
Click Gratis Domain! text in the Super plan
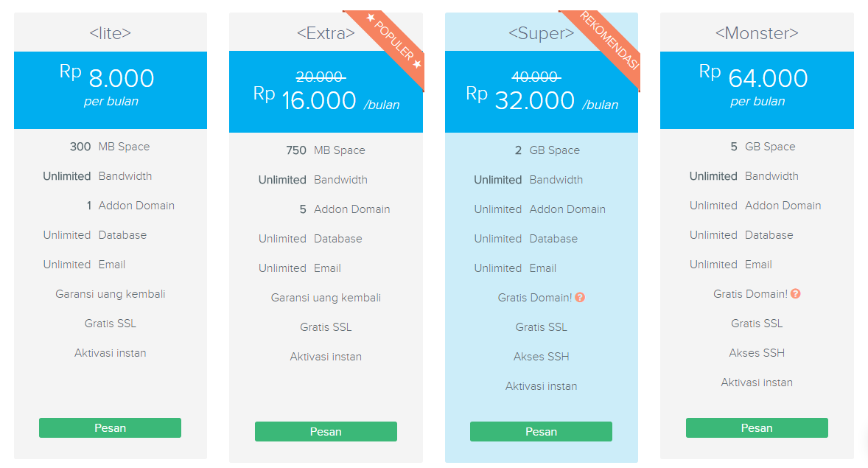tap(535, 298)
